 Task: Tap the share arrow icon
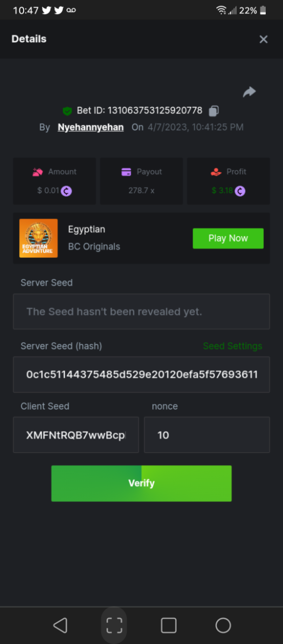point(249,92)
